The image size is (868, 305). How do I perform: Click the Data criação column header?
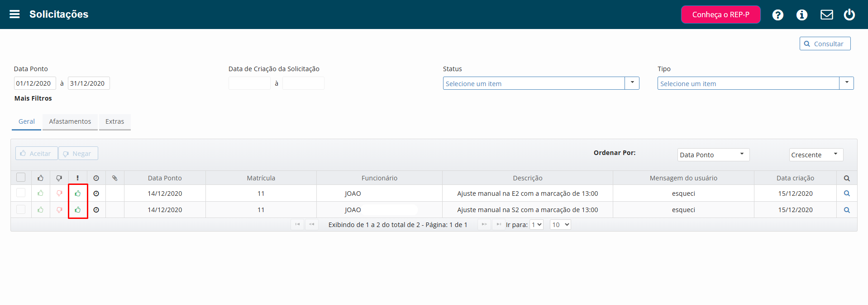point(795,178)
